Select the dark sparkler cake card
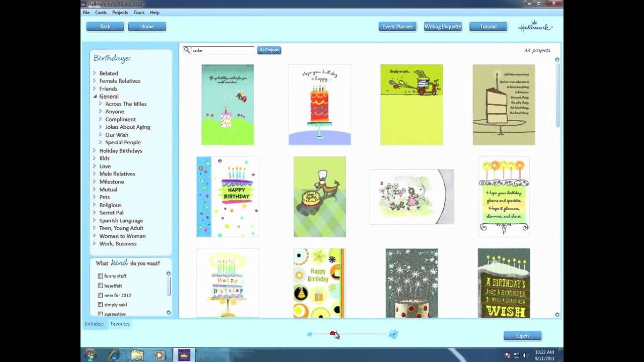The width and height of the screenshot is (644, 362). [x=412, y=283]
